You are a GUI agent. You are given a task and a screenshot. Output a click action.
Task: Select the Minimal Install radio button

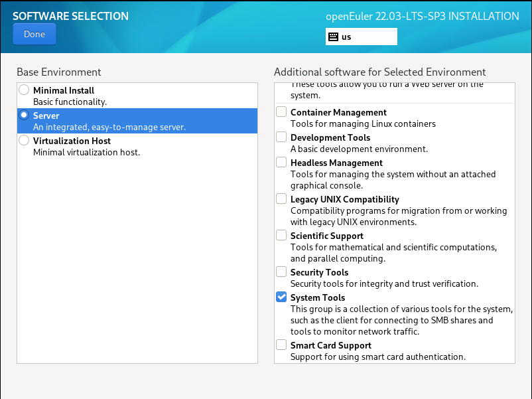pos(25,90)
